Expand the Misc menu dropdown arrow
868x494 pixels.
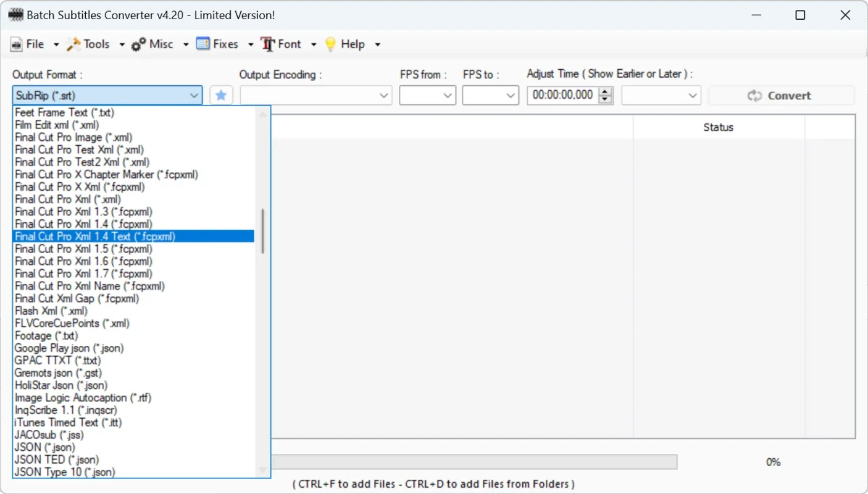[x=186, y=44]
